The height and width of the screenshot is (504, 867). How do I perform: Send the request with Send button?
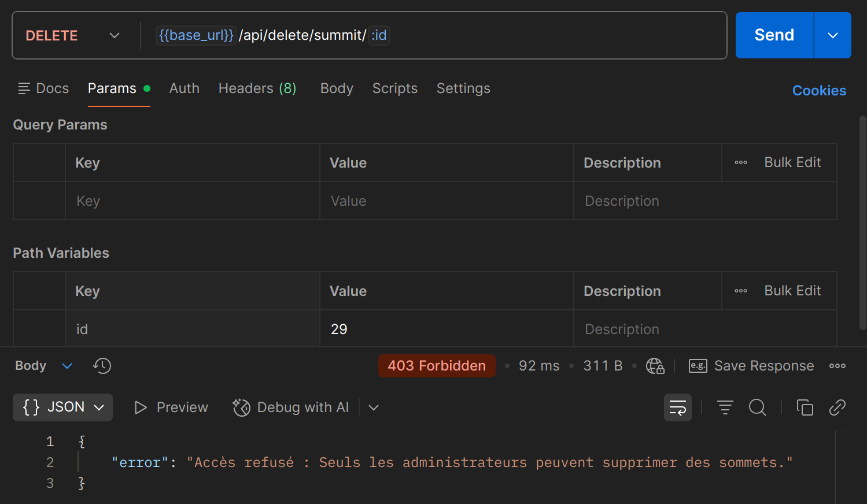774,35
